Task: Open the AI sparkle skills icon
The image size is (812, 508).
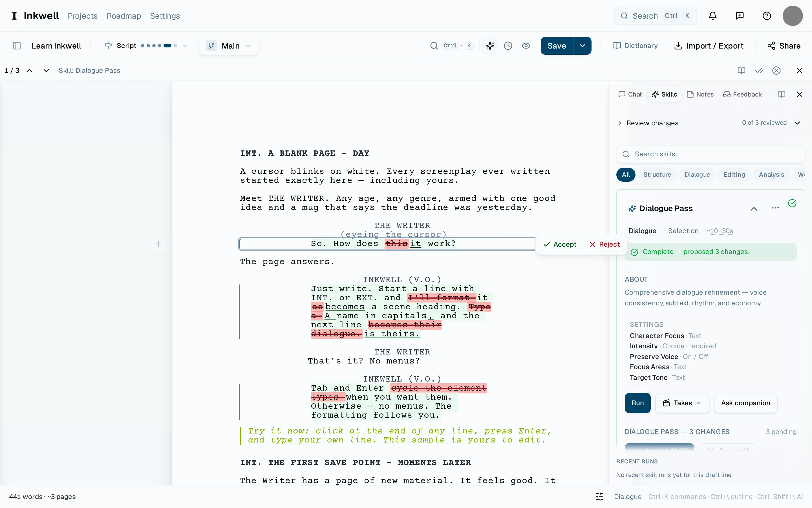Action: (490, 46)
